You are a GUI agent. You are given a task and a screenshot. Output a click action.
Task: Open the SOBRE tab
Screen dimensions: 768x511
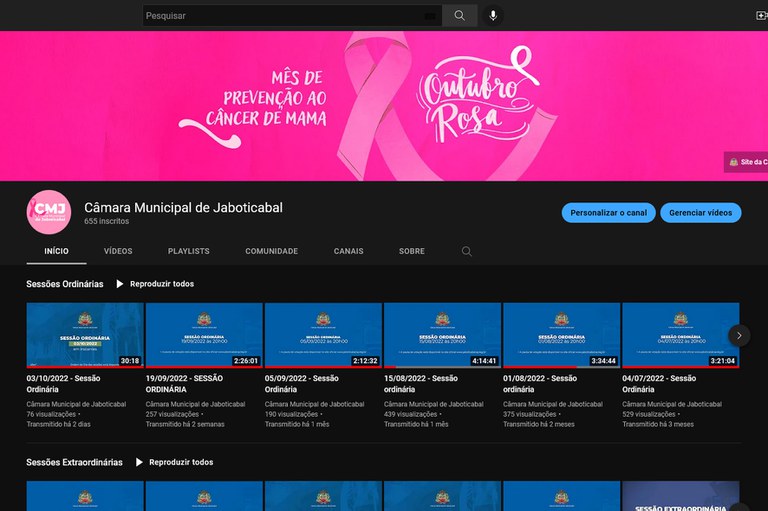coord(411,251)
